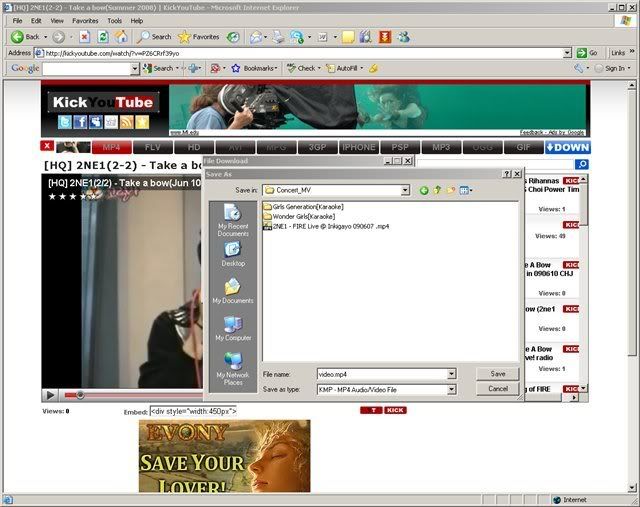Viewport: 640px width, 507px height.
Task: Open the Views menu icon in Save As
Action: [465, 190]
